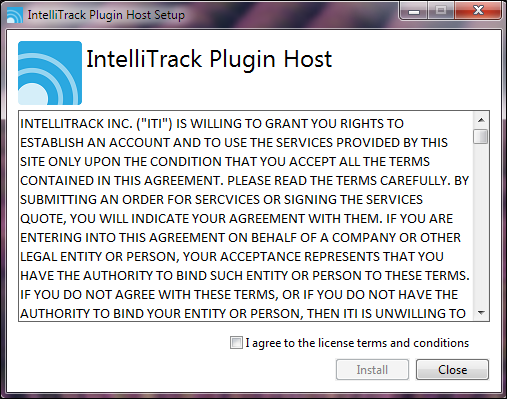The width and height of the screenshot is (507, 399).
Task: Click the greyed-out Install button
Action: (x=372, y=370)
